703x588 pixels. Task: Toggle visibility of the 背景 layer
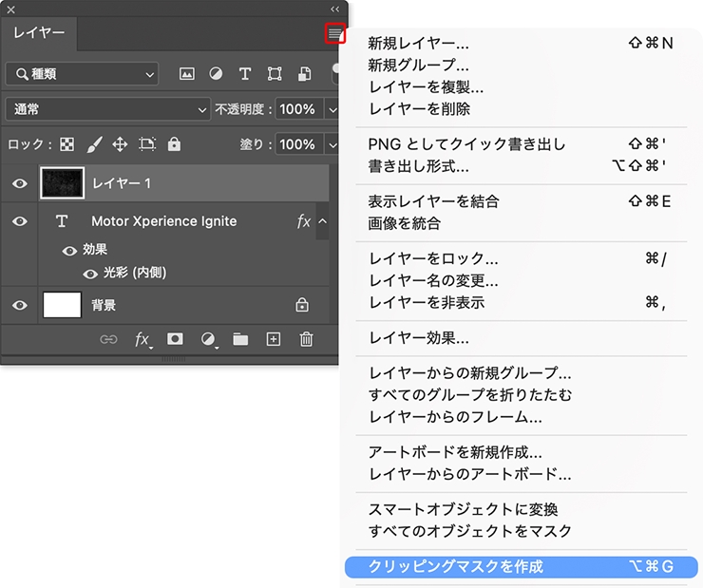click(19, 305)
